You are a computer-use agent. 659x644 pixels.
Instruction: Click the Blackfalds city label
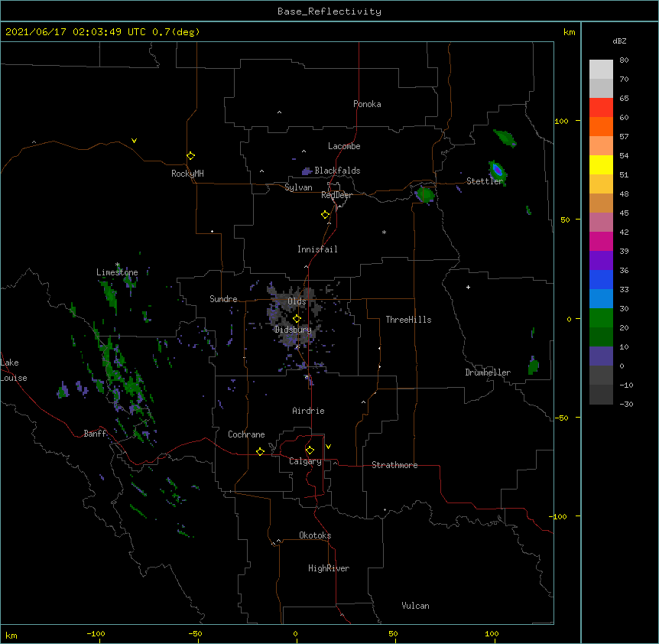[337, 171]
